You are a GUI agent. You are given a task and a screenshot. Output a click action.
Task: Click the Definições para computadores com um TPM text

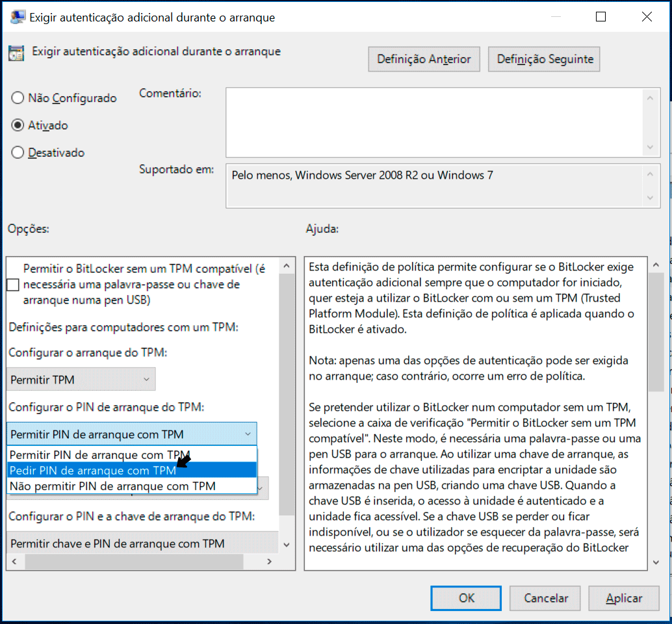pyautogui.click(x=123, y=328)
